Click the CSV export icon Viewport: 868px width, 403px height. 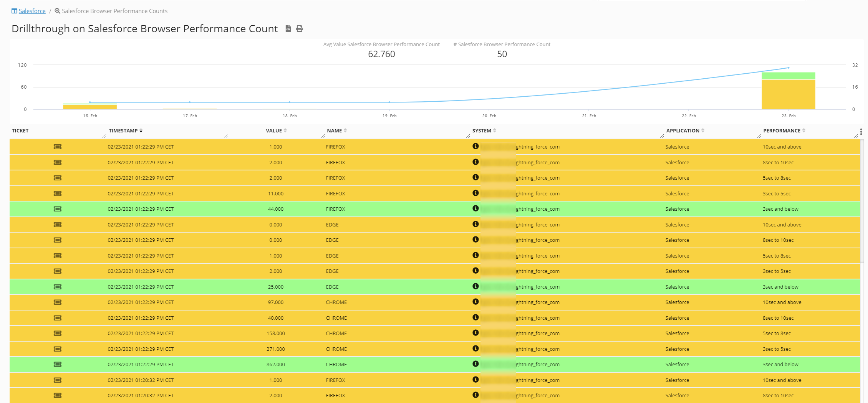(x=288, y=29)
